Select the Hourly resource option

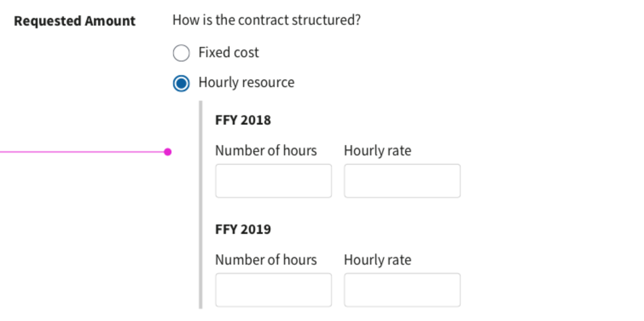click(181, 83)
